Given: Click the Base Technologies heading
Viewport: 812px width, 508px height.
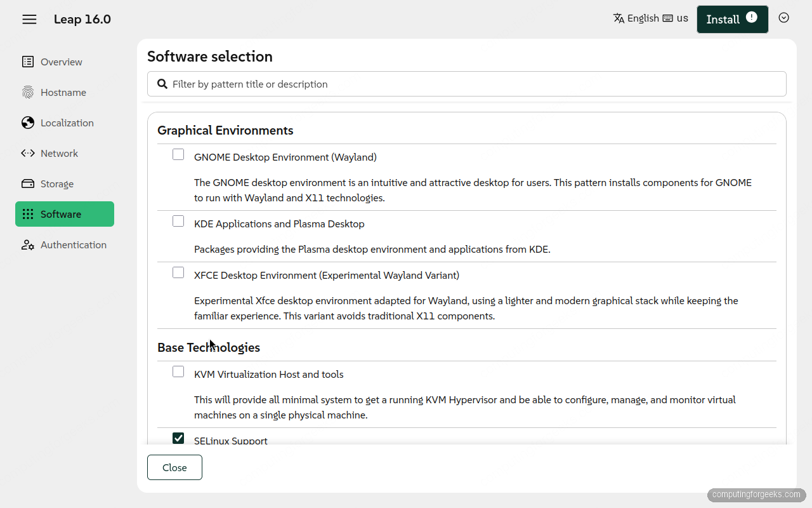Looking at the screenshot, I should [x=209, y=347].
